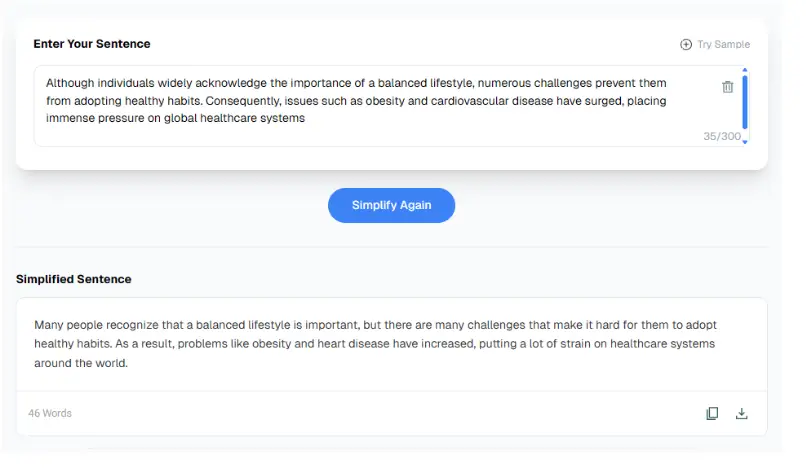
Task: Click the blue scrollbar thumb in input box
Action: click(745, 105)
